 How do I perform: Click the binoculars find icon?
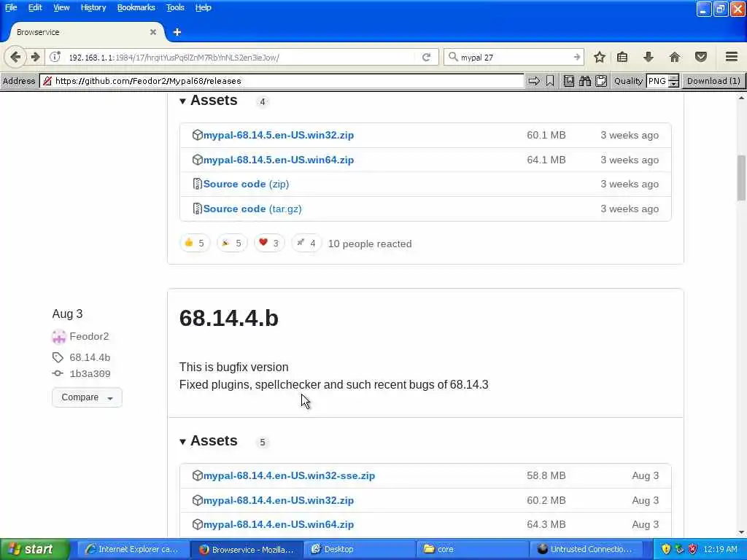[x=585, y=81]
